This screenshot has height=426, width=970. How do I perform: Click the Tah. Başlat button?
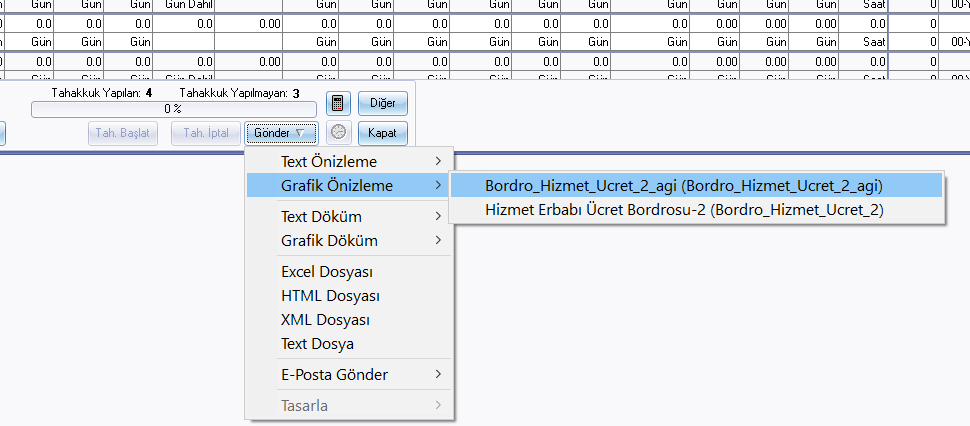point(123,133)
